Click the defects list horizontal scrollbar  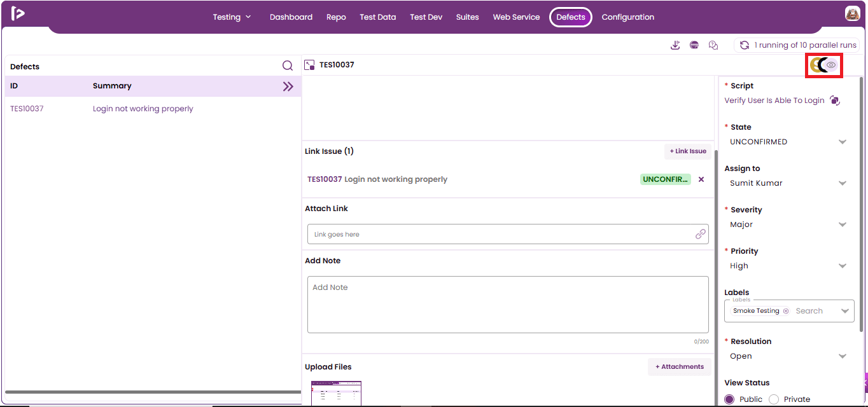point(153,392)
